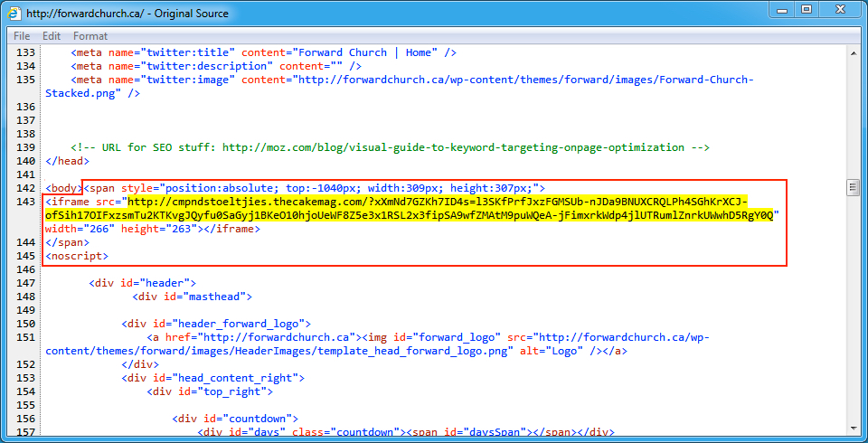Click the div id="top_right" line
Viewport: 868px width, 443px height.
point(210,391)
